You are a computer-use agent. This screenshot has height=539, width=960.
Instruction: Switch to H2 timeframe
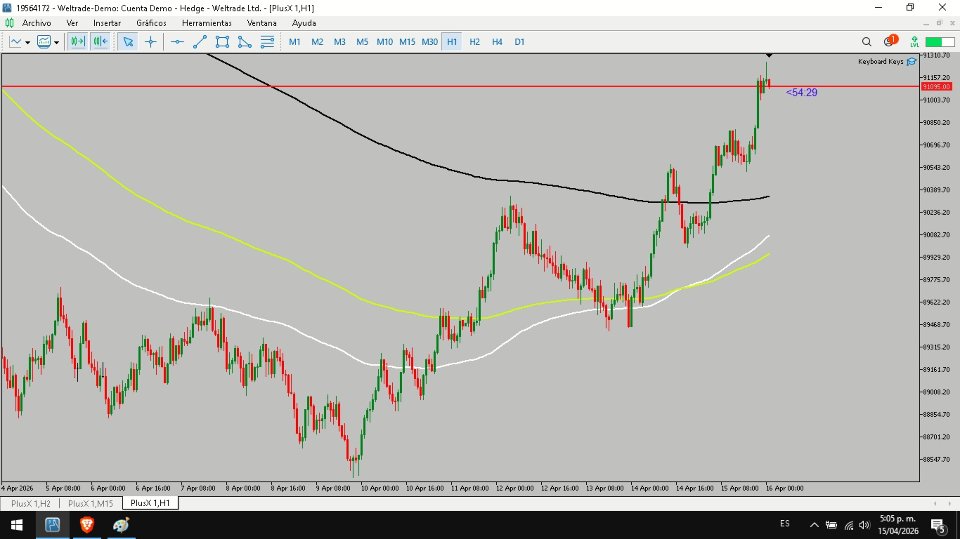click(474, 42)
